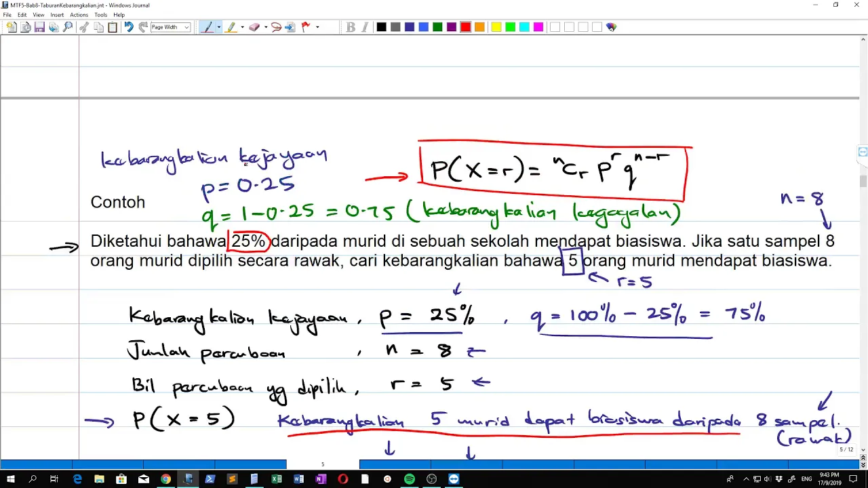The width and height of the screenshot is (868, 488).
Task: Pick the yellow highlighter color swatch
Action: [x=496, y=27]
